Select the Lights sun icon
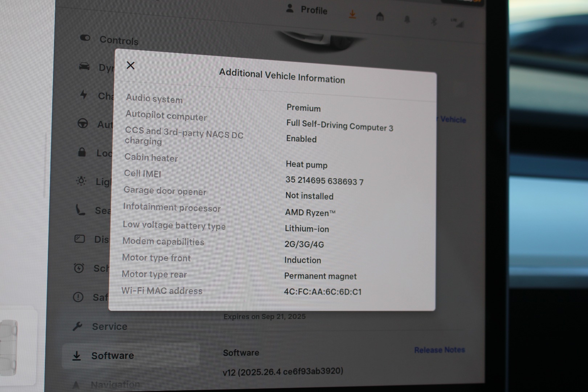This screenshot has width=588, height=392. pos(81,181)
